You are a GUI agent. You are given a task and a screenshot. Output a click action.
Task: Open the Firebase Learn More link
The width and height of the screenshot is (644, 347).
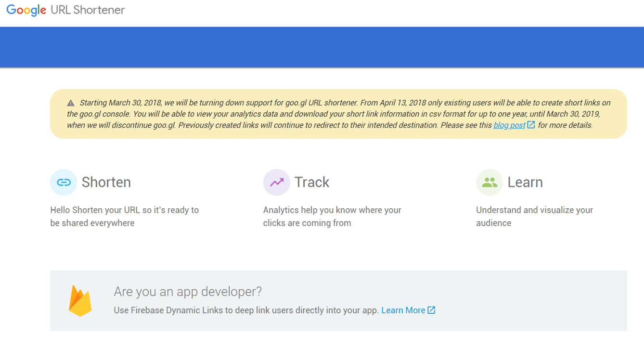pos(403,310)
